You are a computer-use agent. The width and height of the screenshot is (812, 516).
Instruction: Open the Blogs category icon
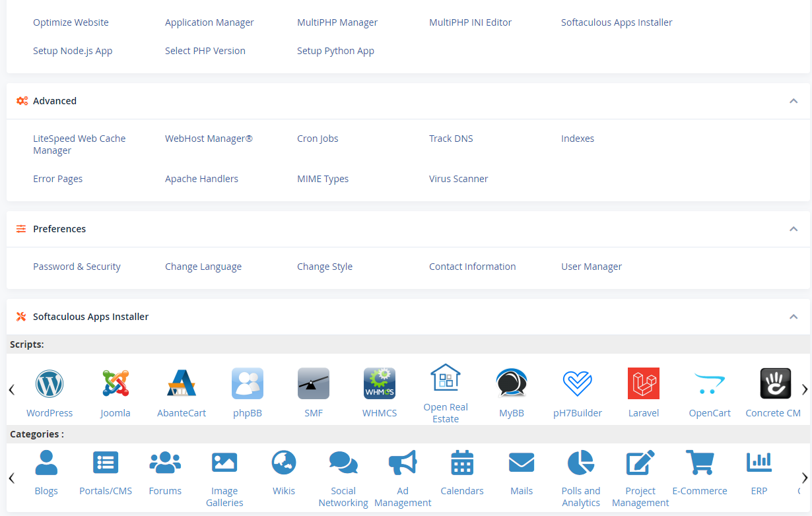click(46, 463)
